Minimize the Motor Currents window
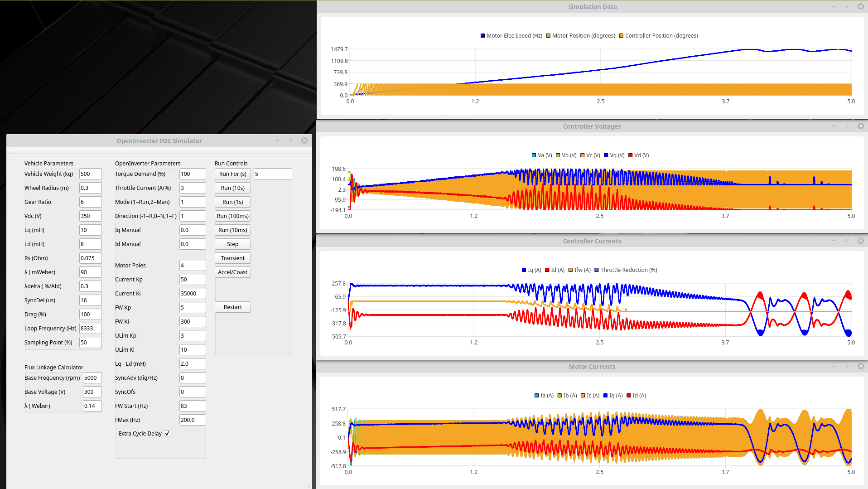868x489 pixels. 833,366
